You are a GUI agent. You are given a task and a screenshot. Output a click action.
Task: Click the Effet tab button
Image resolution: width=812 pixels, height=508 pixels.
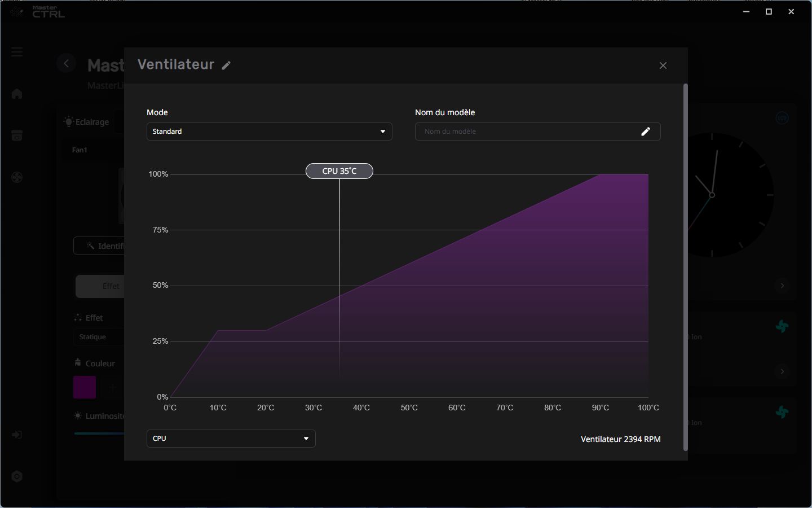(100, 287)
